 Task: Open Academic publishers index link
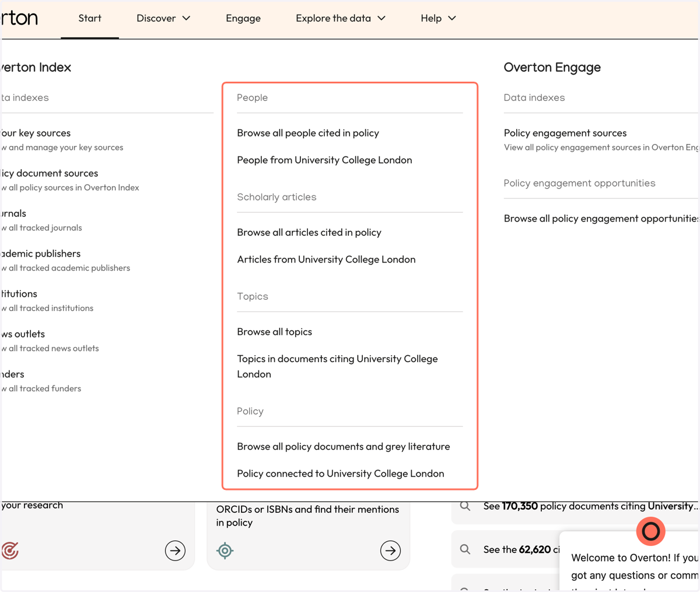[41, 254]
